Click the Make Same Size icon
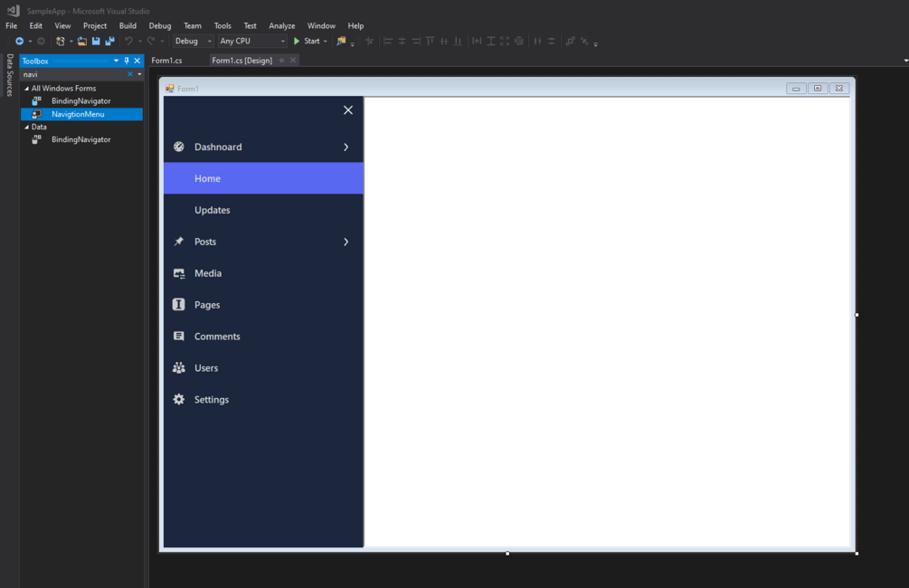 pos(505,42)
